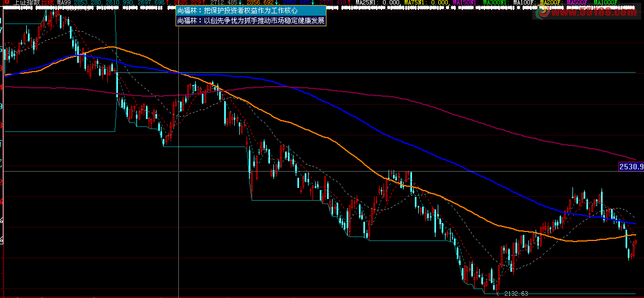
Task: Select the yellow MA200F indicator label
Action: (x=552, y=2)
